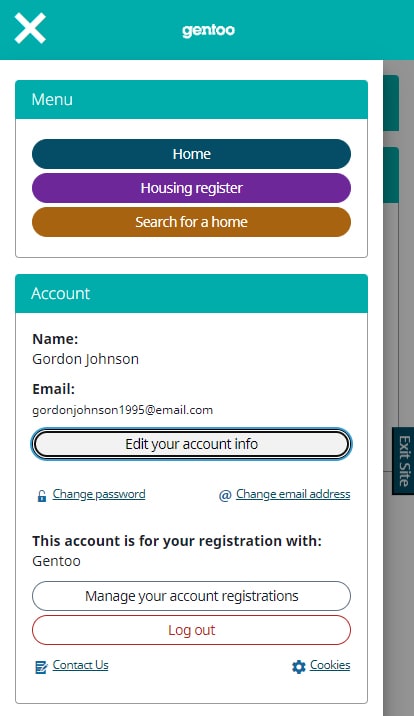Click the padlock icon beside Change password
Image resolution: width=414 pixels, height=716 pixels.
pyautogui.click(x=42, y=495)
